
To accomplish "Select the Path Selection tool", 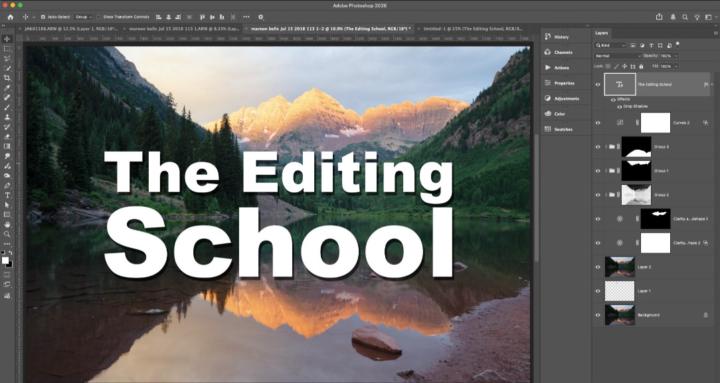I will [7, 205].
